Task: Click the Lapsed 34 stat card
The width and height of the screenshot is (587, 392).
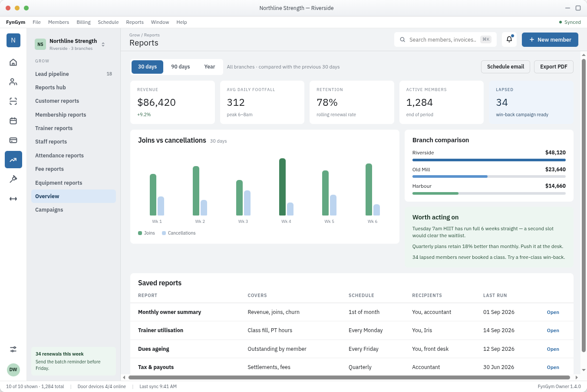Action: coord(531,102)
